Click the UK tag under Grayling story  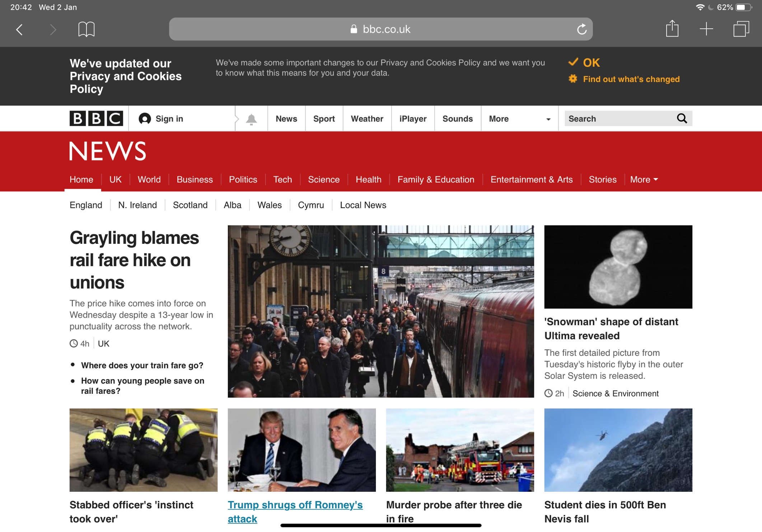pos(103,344)
